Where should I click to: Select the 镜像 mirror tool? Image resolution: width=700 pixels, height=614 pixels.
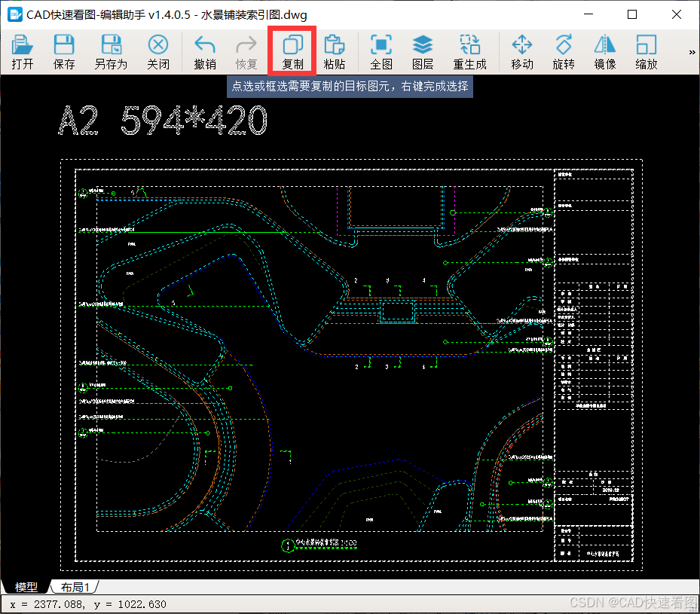605,52
